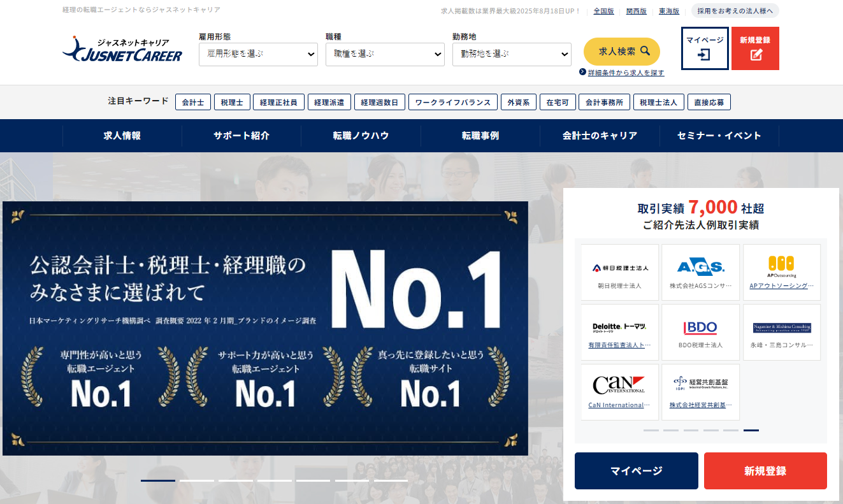The height and width of the screenshot is (504, 843).
Task: Click the 経営共創基盤 logo
Action: point(700,383)
